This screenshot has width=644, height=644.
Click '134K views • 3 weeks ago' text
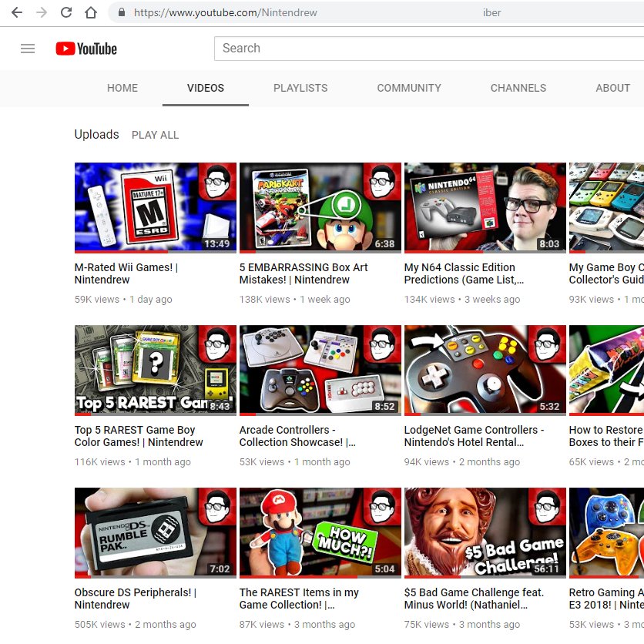[462, 300]
